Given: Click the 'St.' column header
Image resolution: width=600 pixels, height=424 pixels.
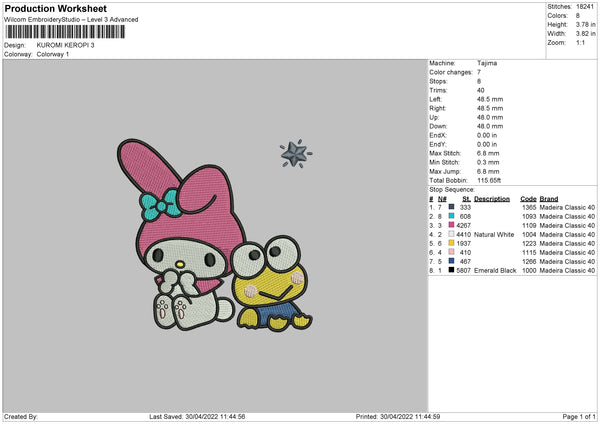Looking at the screenshot, I should coord(466,199).
